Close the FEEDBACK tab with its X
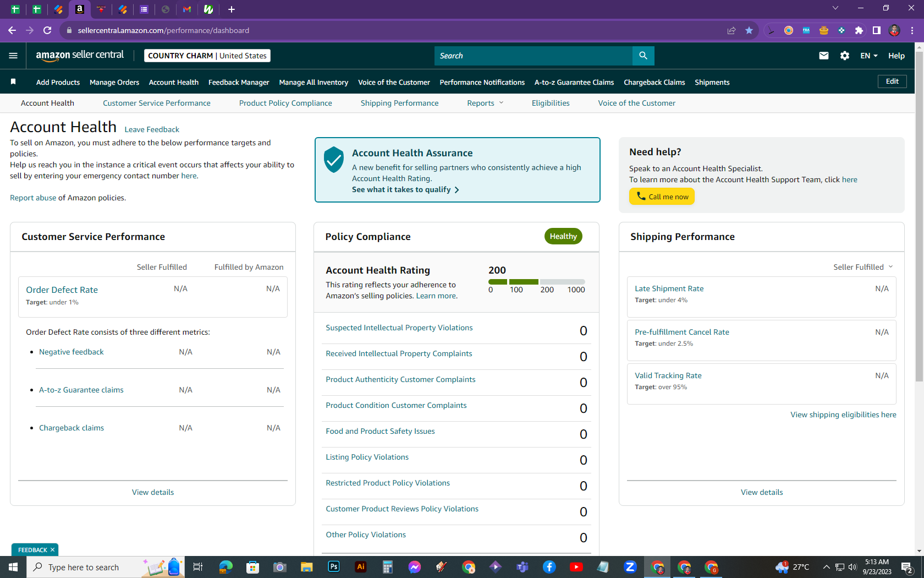The width and height of the screenshot is (924, 578). click(53, 550)
